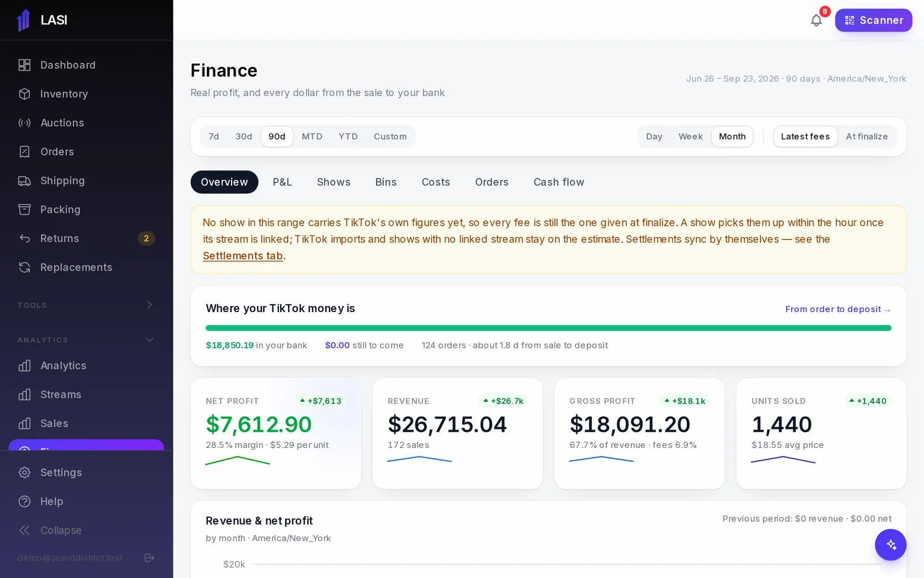924x578 pixels.
Task: Open the Net Profit card
Action: (x=276, y=433)
